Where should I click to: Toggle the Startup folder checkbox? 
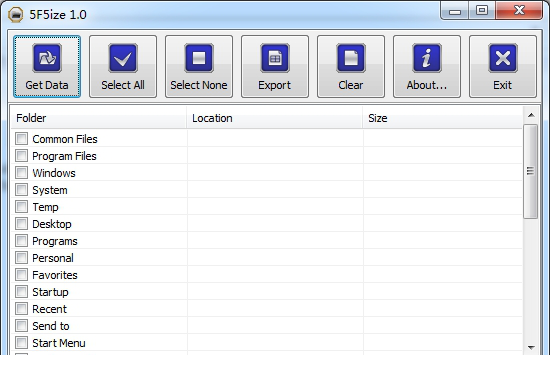[21, 291]
